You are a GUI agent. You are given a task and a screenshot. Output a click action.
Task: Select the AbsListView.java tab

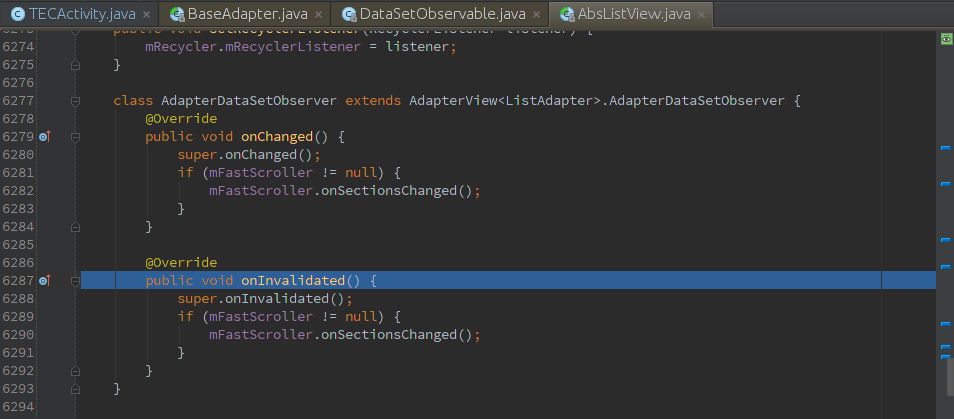point(630,14)
